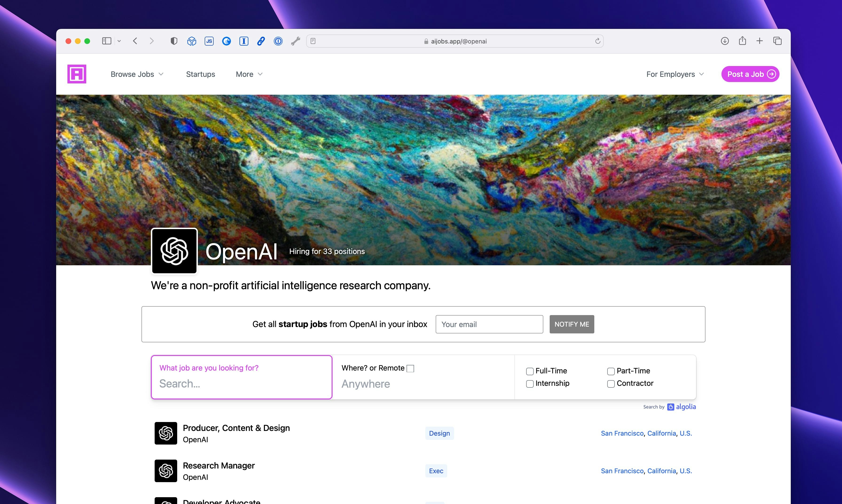
Task: Open the algolia link
Action: click(x=681, y=407)
